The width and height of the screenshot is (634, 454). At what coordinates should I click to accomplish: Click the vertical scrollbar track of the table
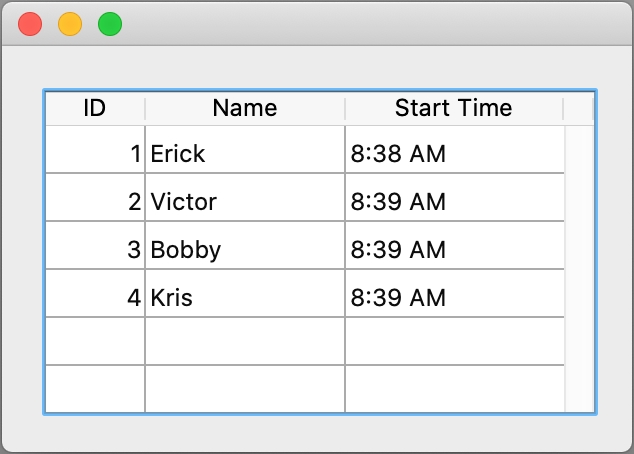click(579, 268)
